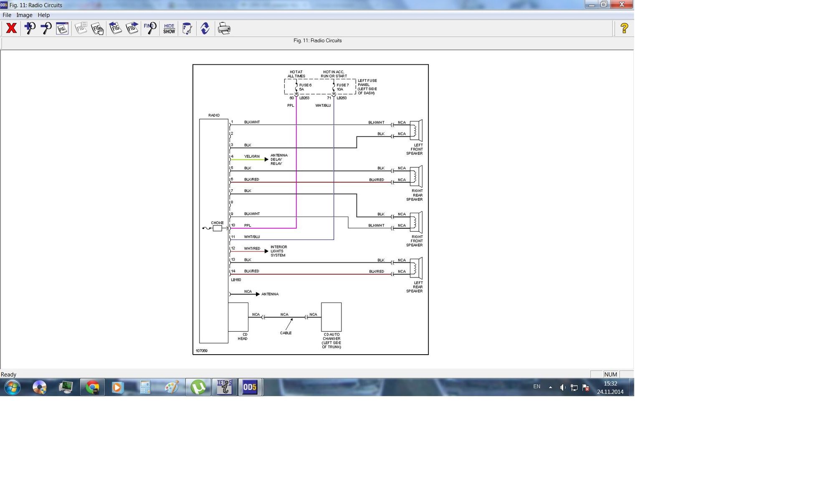Click the FIG hand pan tool icon
Image resolution: width=835 pixels, height=504 pixels.
97,28
